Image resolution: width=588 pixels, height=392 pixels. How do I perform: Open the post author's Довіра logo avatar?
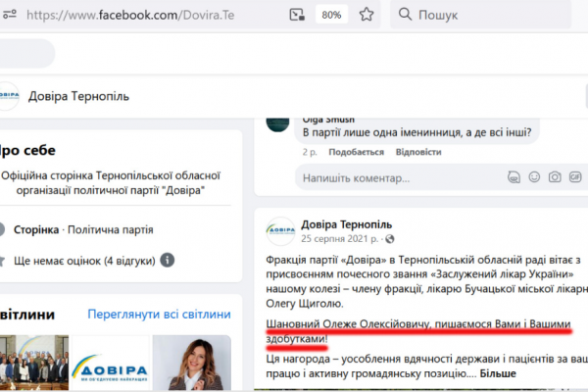pyautogui.click(x=280, y=231)
